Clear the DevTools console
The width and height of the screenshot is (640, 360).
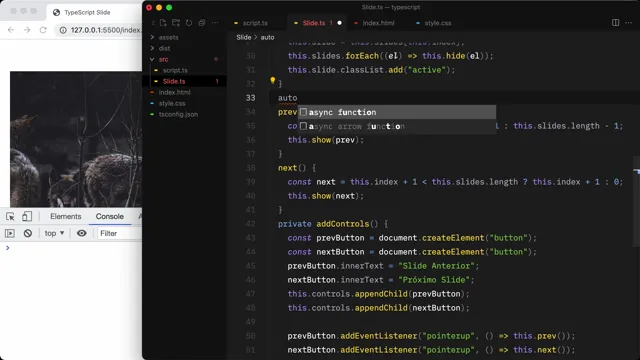[x=28, y=233]
